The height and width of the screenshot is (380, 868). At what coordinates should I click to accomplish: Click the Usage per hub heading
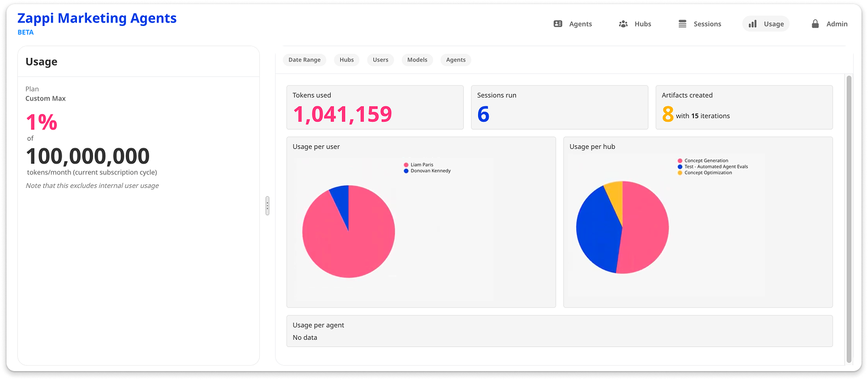click(x=592, y=147)
